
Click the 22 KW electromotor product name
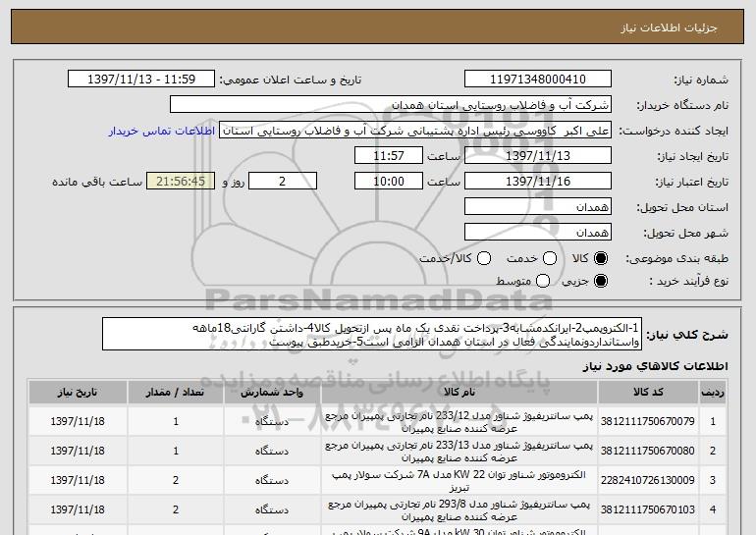(459, 481)
